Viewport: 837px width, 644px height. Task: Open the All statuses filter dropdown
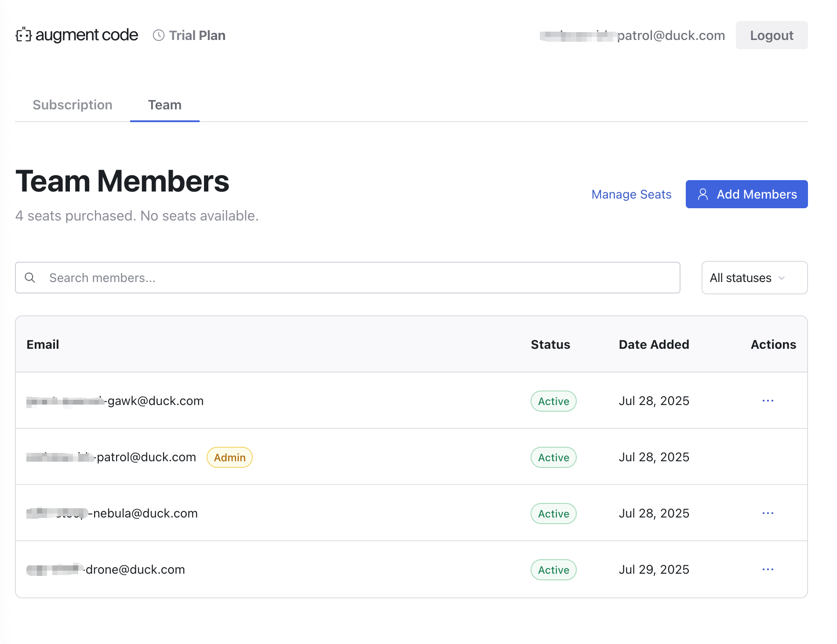tap(754, 278)
